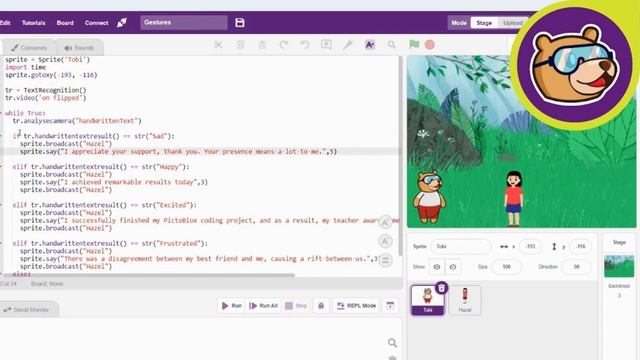Click the decrease font size button in editor
Image resolution: width=640 pixels, height=360 pixels.
point(385,242)
